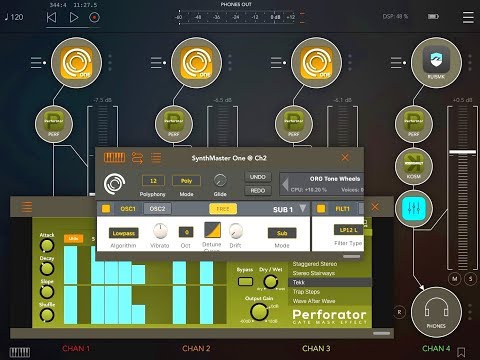Image resolution: width=480 pixels, height=360 pixels.
Task: Open the SynthMaster One source node in Chan 3
Action: [316, 63]
